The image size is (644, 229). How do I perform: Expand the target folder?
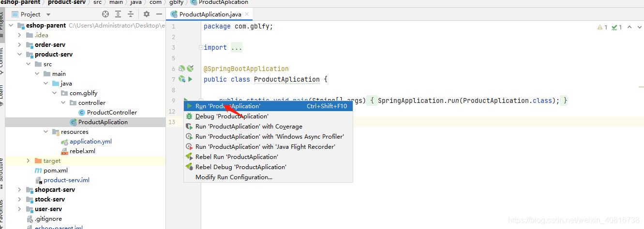coord(28,161)
